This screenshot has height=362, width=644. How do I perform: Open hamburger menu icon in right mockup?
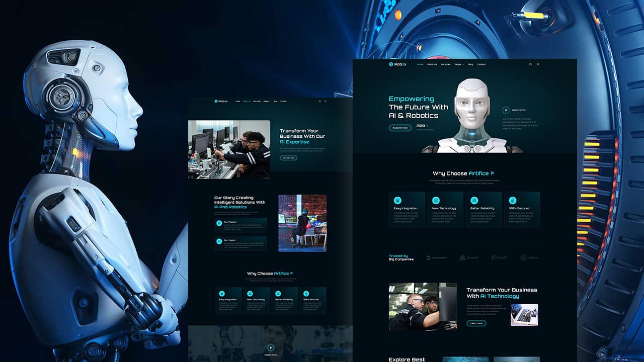click(x=538, y=64)
